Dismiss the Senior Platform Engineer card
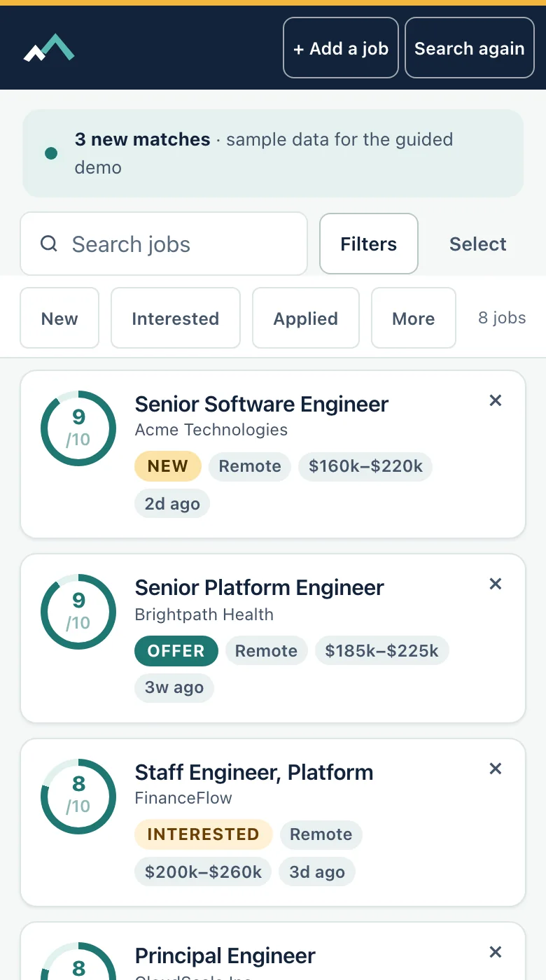This screenshot has width=546, height=980. pos(496,584)
